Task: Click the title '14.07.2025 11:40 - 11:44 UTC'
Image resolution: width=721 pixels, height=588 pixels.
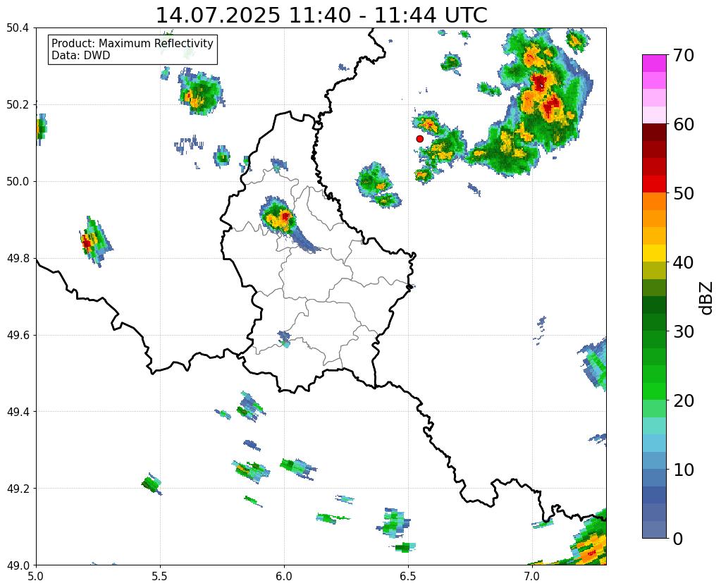Action: pos(321,16)
